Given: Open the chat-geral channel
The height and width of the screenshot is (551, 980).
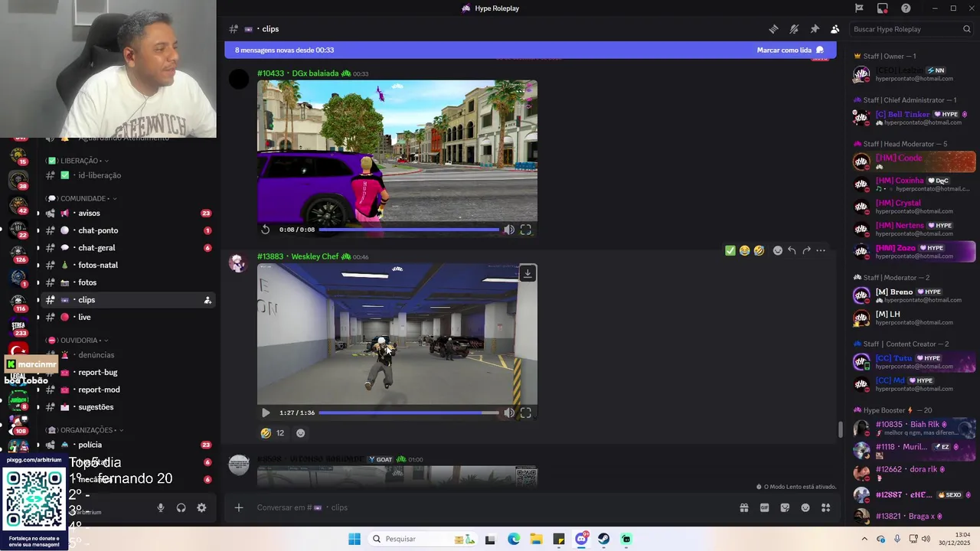Looking at the screenshot, I should coord(128,248).
